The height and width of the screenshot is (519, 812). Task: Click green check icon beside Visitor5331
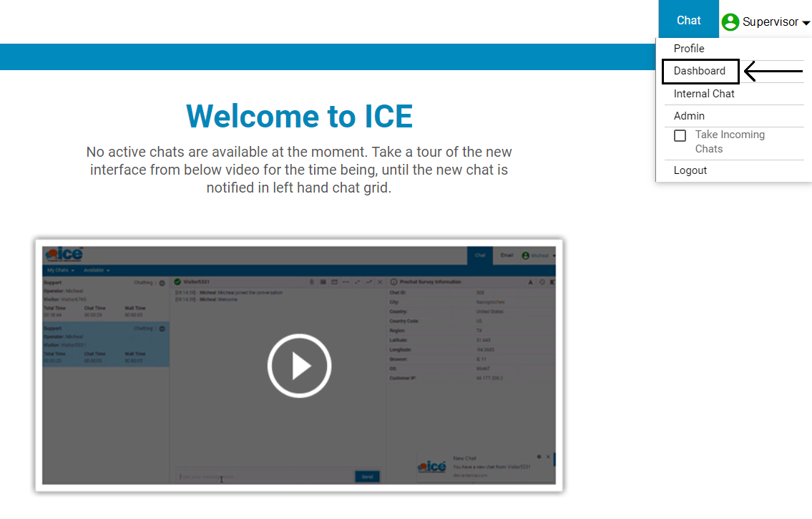(x=177, y=282)
